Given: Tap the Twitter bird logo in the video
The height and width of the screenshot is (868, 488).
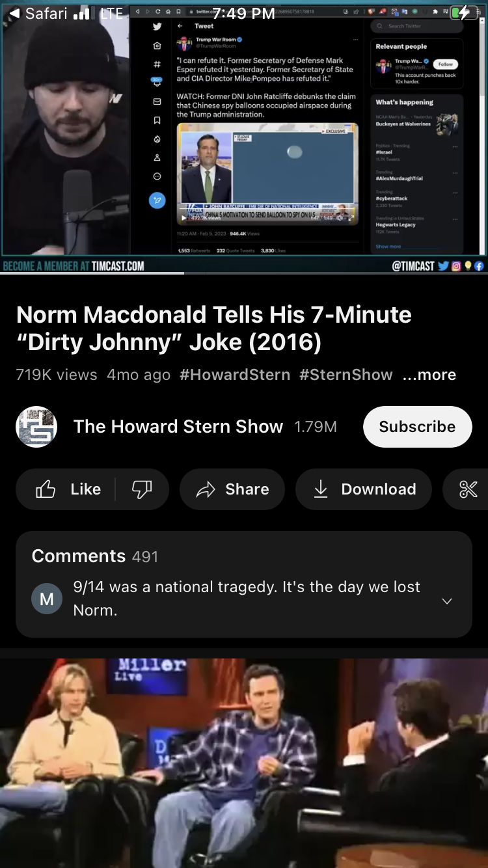Looking at the screenshot, I should [x=157, y=27].
